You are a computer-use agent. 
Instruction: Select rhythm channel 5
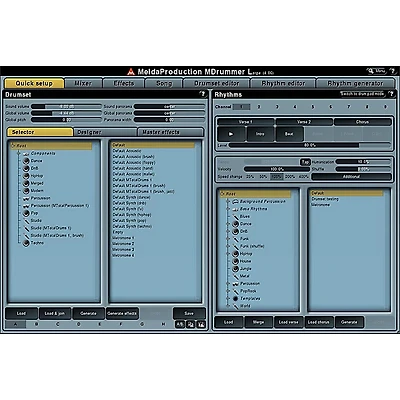(313, 107)
